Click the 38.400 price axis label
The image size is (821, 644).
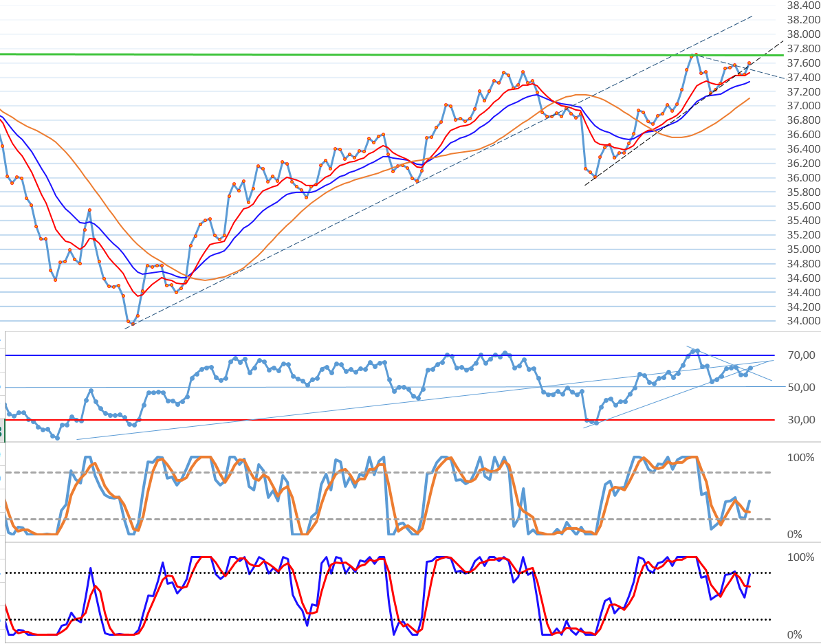pyautogui.click(x=804, y=5)
